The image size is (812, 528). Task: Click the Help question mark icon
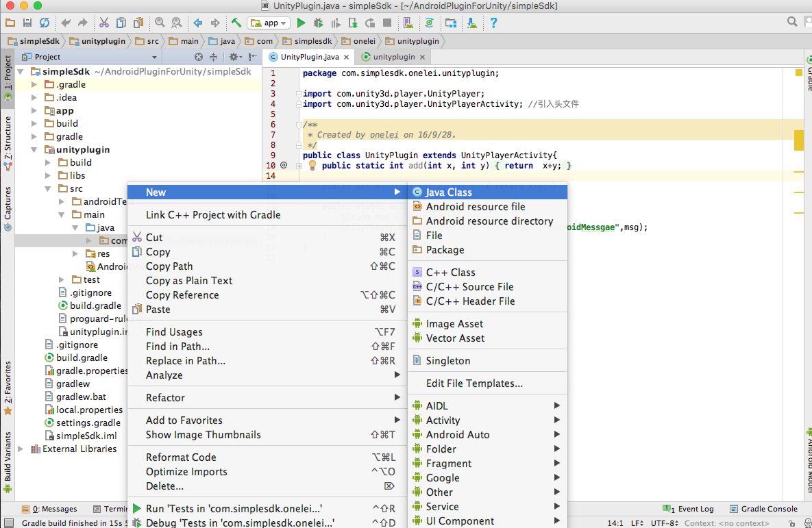pyautogui.click(x=493, y=23)
